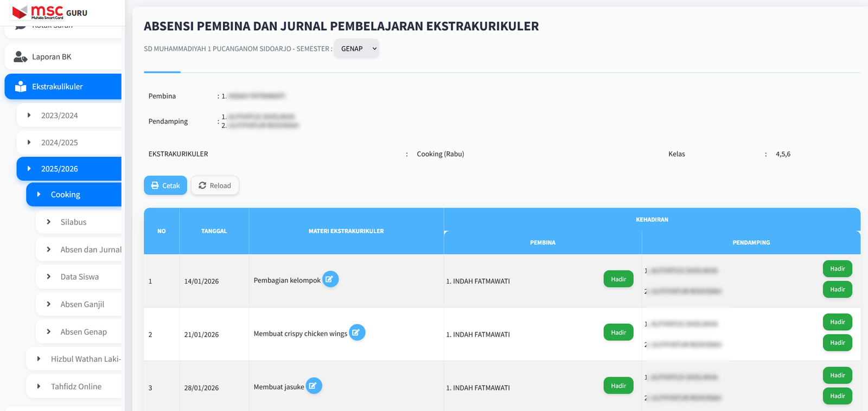Click the date 21/01/2026
The image size is (868, 411).
[x=201, y=335]
